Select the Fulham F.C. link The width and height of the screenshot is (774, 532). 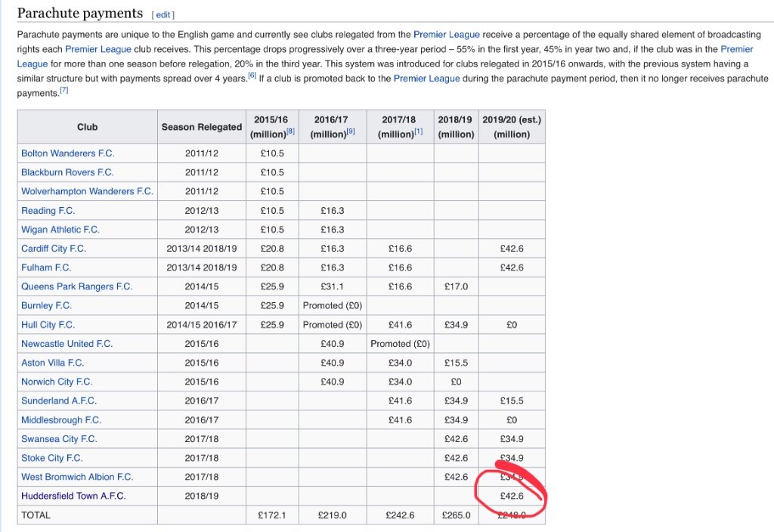[45, 268]
